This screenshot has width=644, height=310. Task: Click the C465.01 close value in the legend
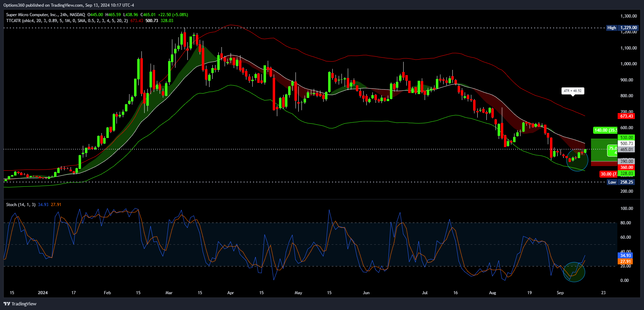148,15
